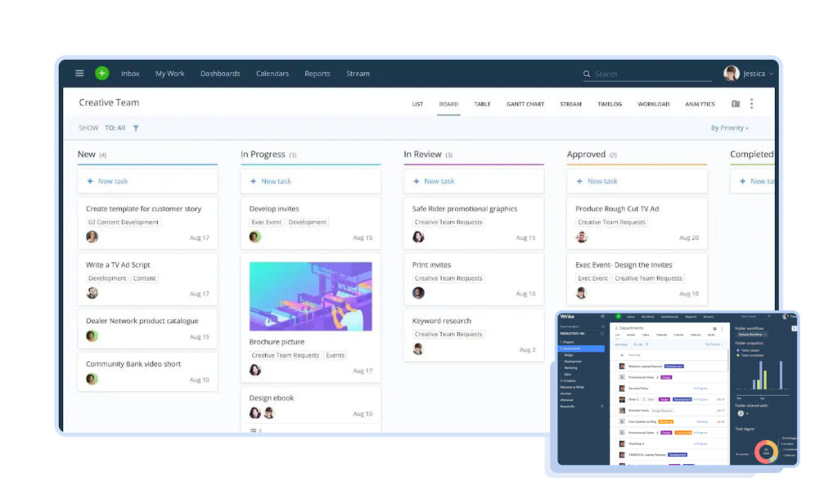This screenshot has height=504, width=838.
Task: Click Jessica's profile avatar
Action: pos(731,74)
